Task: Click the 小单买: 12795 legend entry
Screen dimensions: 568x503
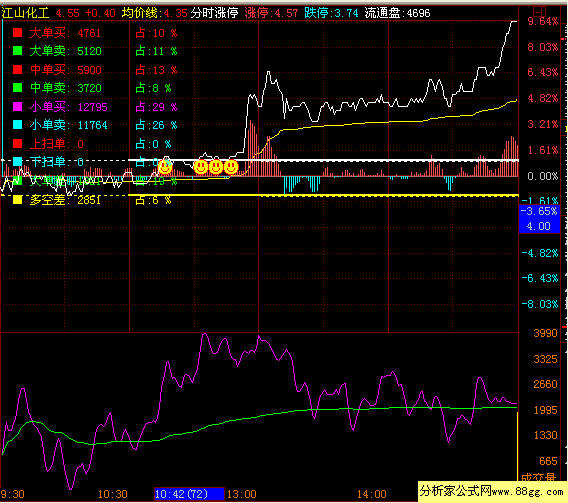Action: click(68, 107)
